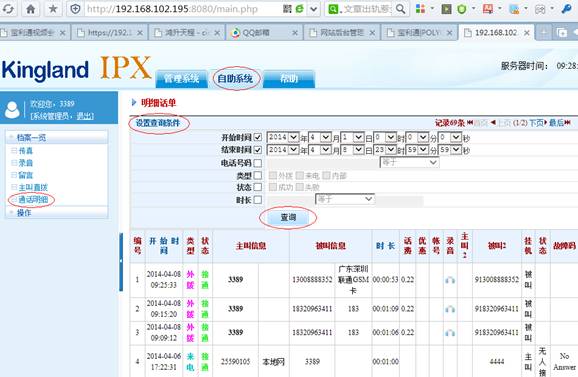Click the green shield toolbar icon
Image resolution: width=578 pixels, height=377 pixels.
(462, 8)
